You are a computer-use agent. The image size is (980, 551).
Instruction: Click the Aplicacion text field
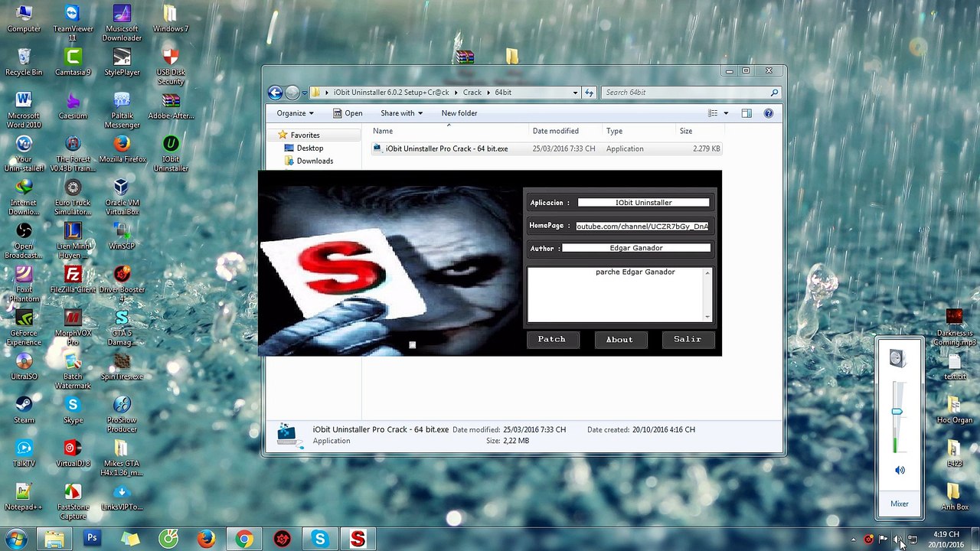click(x=644, y=203)
